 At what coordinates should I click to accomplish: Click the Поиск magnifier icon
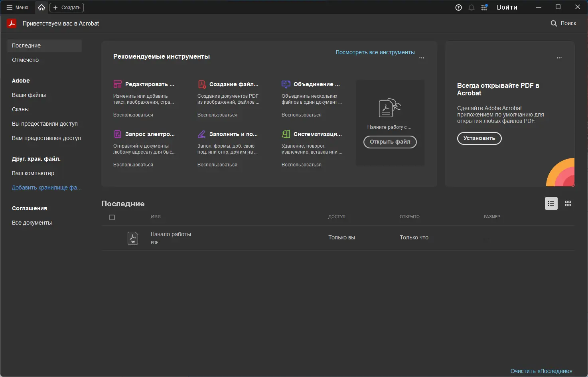[x=554, y=23]
